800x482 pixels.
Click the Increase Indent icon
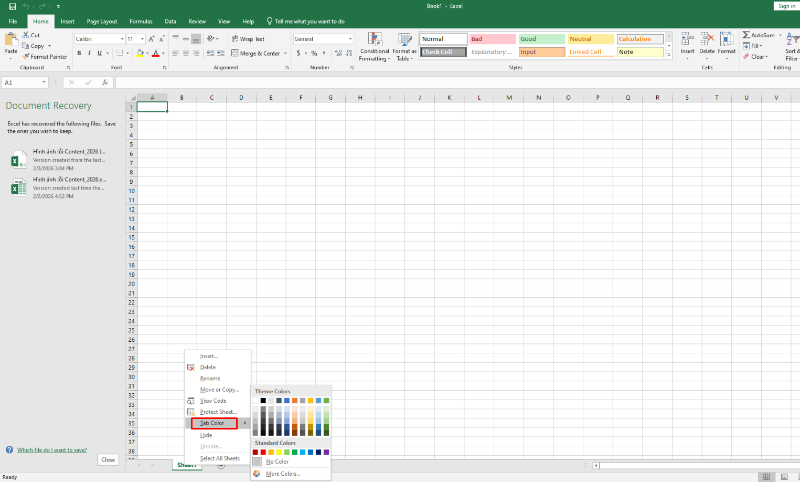[220, 53]
